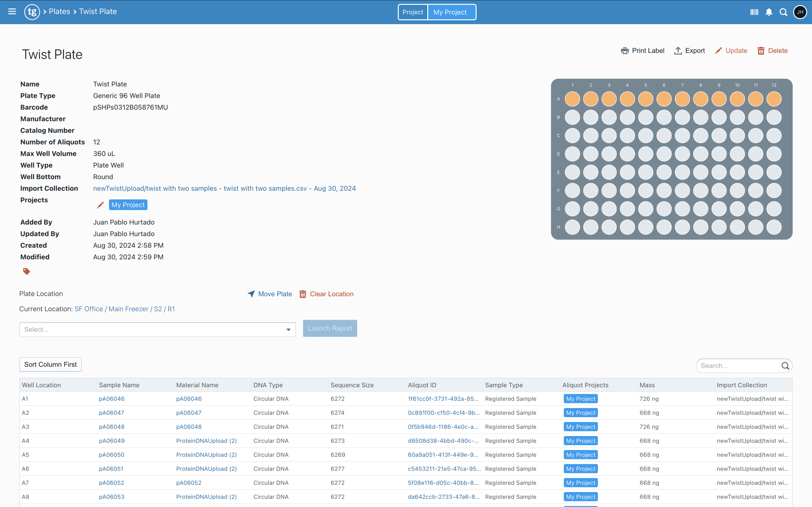Open the JH user avatar menu

(x=800, y=12)
